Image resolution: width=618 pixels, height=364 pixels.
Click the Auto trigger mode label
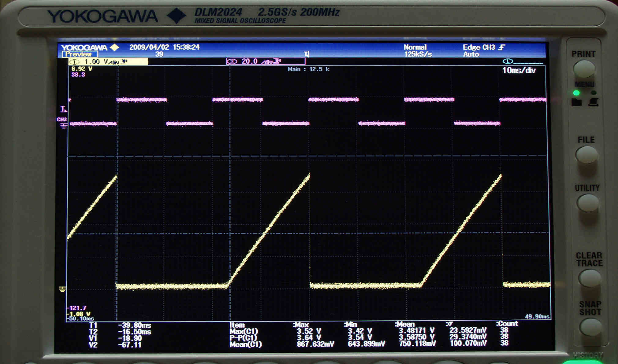click(471, 54)
